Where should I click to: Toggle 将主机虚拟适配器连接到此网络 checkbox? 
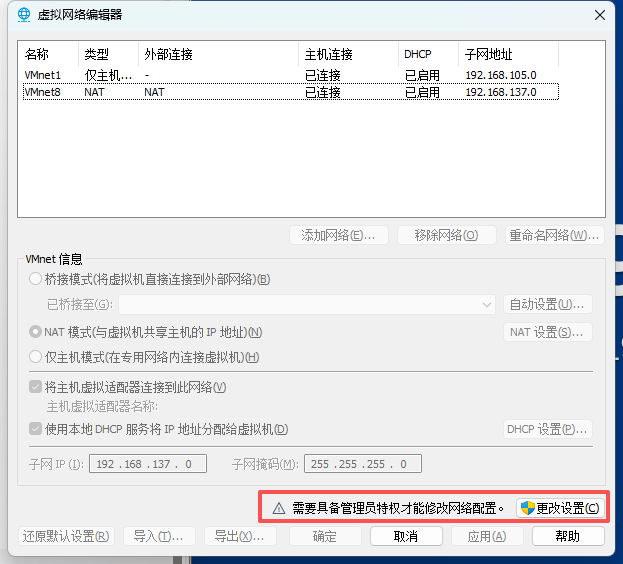35,386
